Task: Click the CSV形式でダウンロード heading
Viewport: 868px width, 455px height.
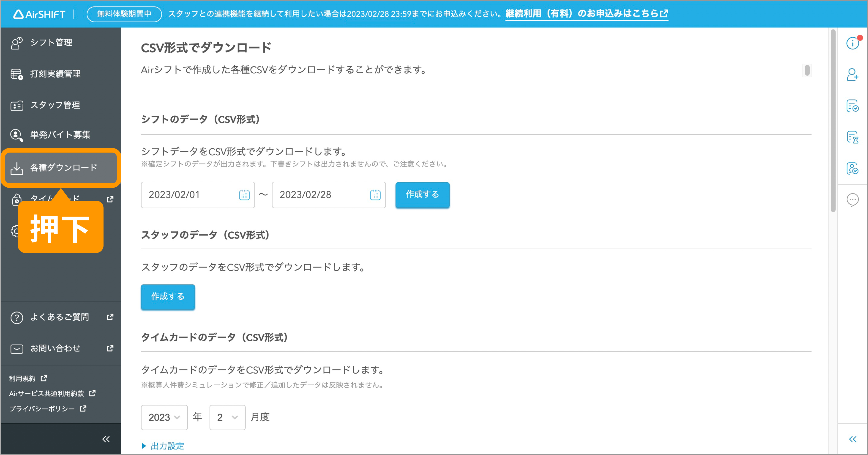Action: click(x=206, y=48)
